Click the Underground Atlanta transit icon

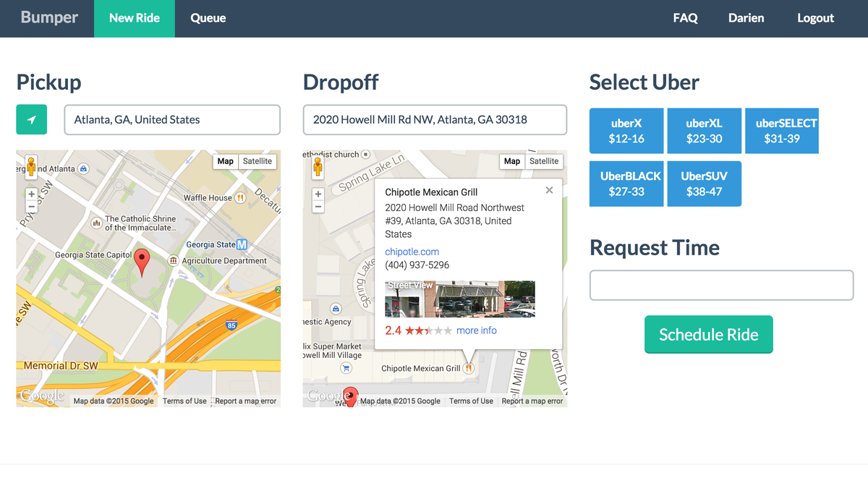[x=84, y=168]
